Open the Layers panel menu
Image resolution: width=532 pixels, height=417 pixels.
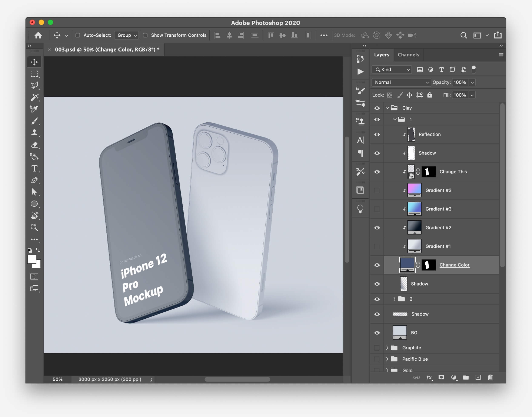point(501,55)
